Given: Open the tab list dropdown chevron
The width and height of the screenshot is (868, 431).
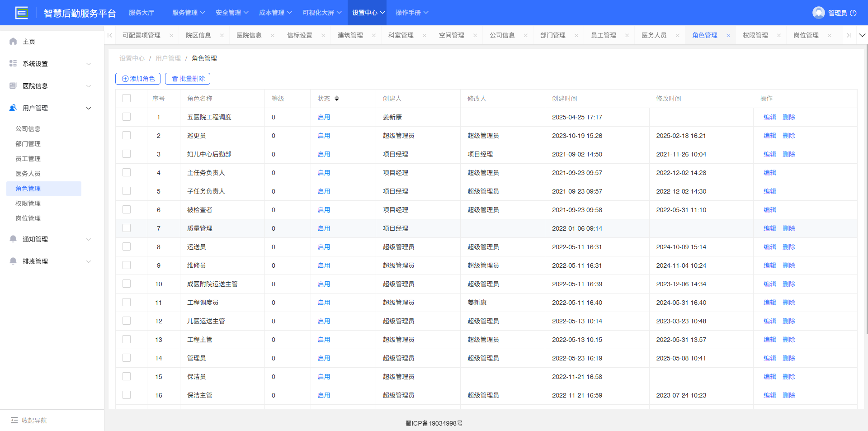Looking at the screenshot, I should point(862,35).
